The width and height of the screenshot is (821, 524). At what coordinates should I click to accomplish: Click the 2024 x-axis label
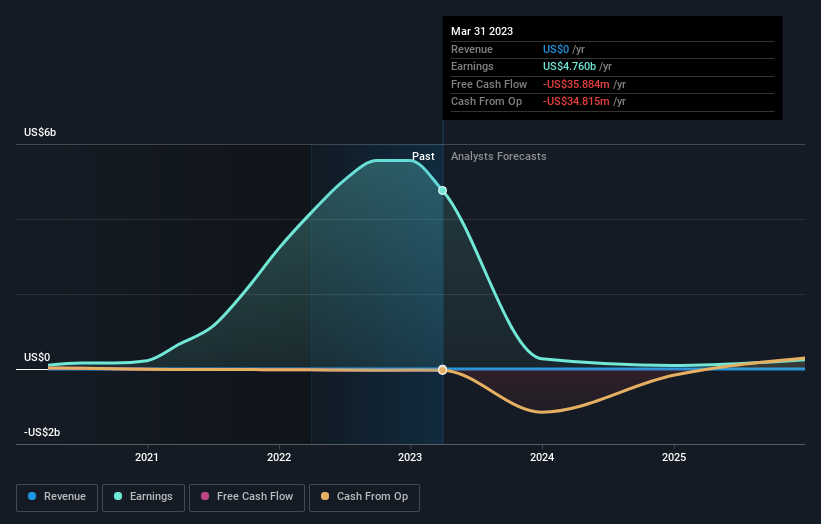click(x=542, y=458)
